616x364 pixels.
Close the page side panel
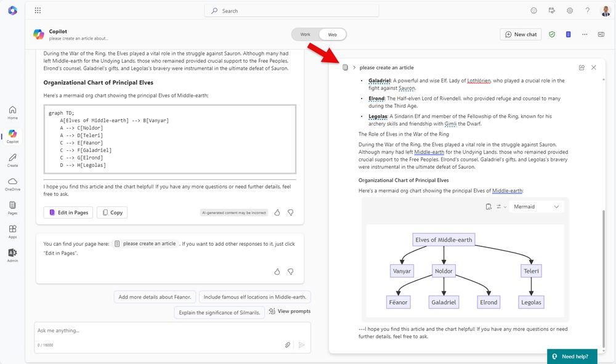pos(594,68)
